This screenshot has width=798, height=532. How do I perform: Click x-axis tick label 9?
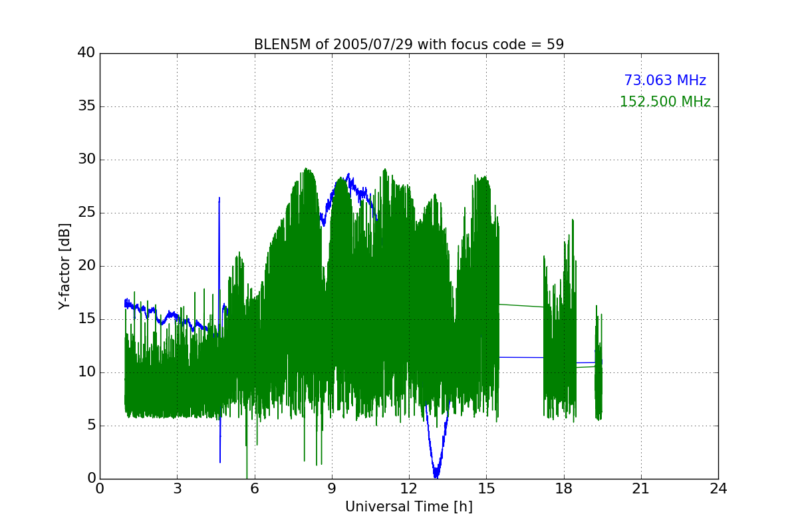(332, 489)
